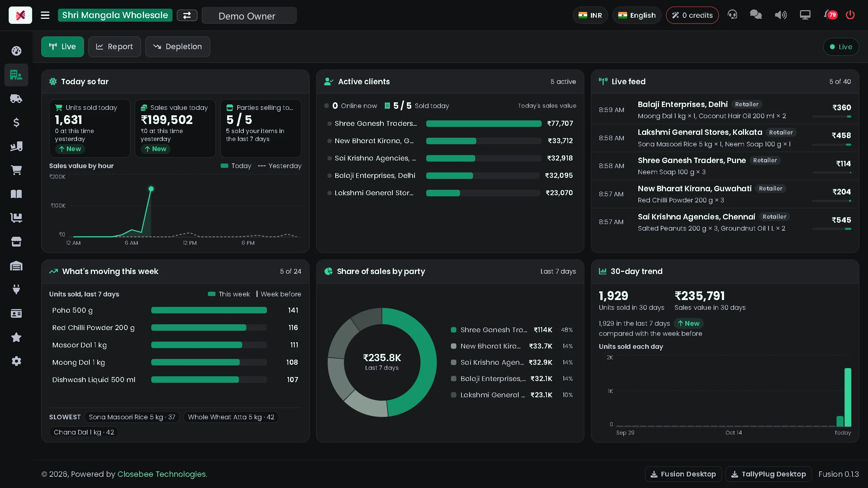Click the Sona Masoori Rice 5 kg slowest chip
This screenshot has height=488, width=868.
coord(132,417)
